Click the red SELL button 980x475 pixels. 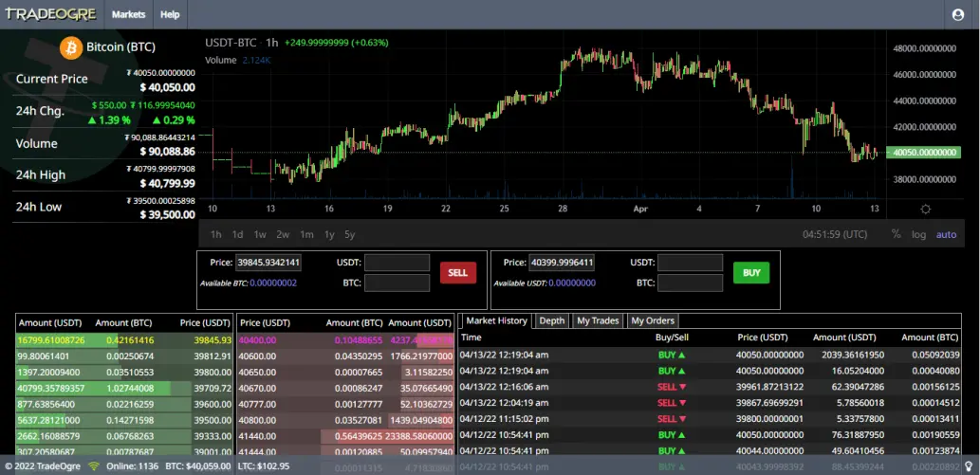coord(457,273)
